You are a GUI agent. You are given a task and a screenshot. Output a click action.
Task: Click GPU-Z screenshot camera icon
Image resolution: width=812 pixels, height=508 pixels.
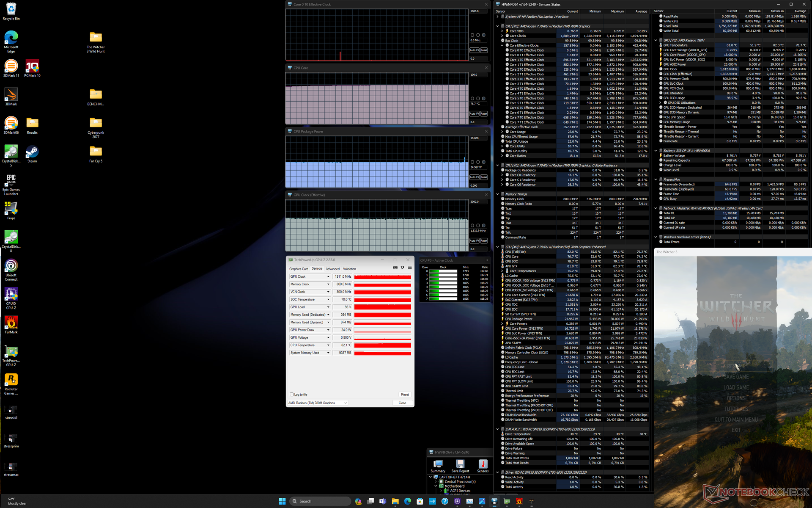(395, 268)
